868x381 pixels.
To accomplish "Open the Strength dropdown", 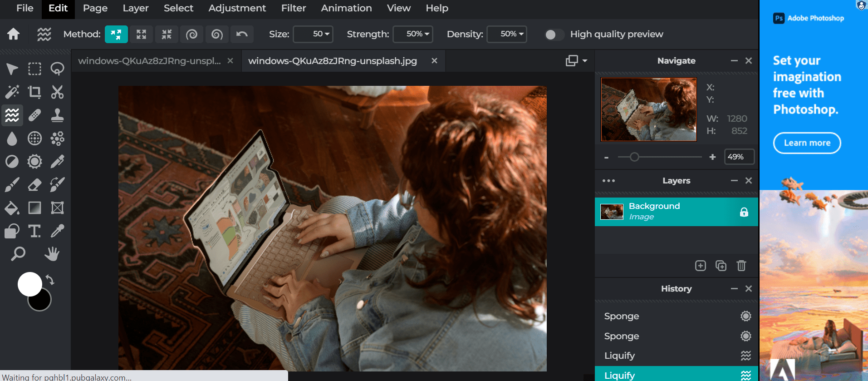I will 413,34.
